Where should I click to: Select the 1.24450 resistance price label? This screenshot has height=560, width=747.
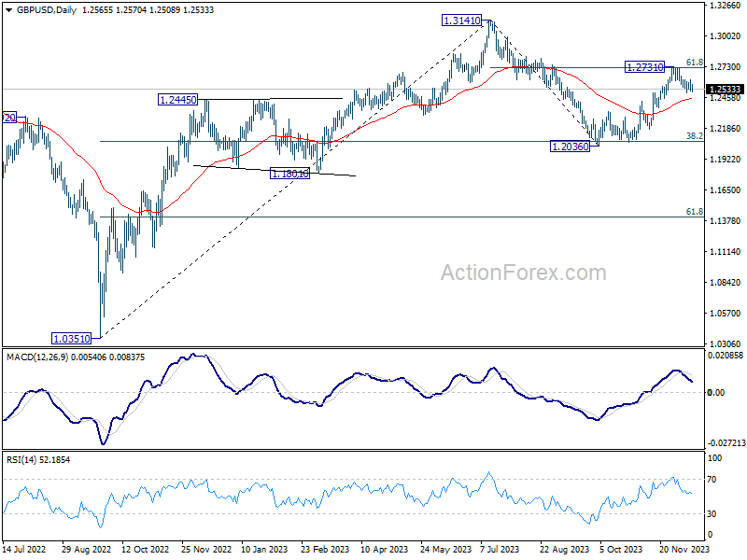pyautogui.click(x=177, y=100)
